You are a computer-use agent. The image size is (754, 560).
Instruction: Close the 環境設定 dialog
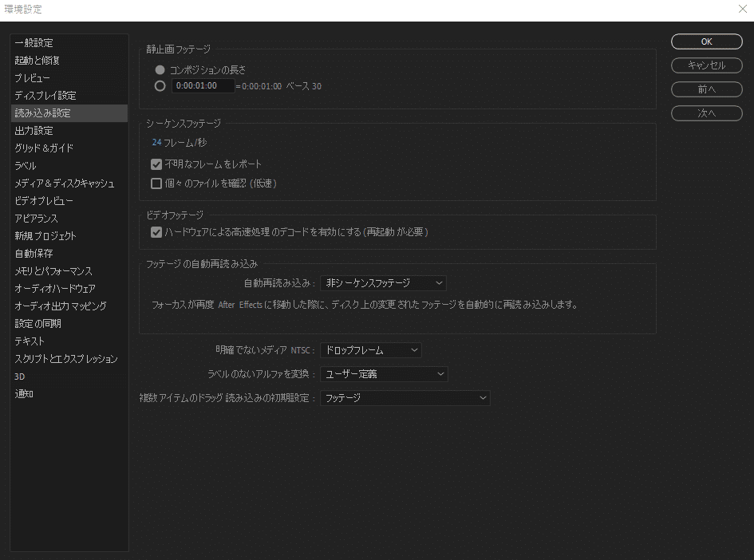743,9
